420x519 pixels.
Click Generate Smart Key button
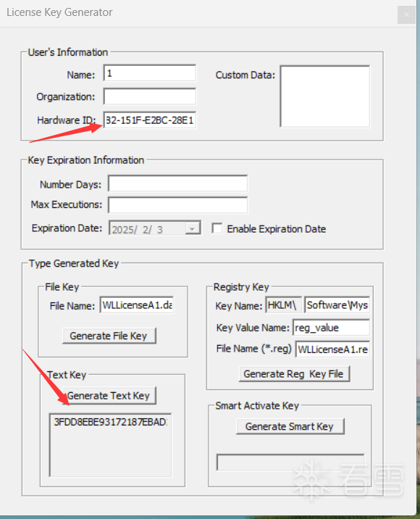[290, 426]
